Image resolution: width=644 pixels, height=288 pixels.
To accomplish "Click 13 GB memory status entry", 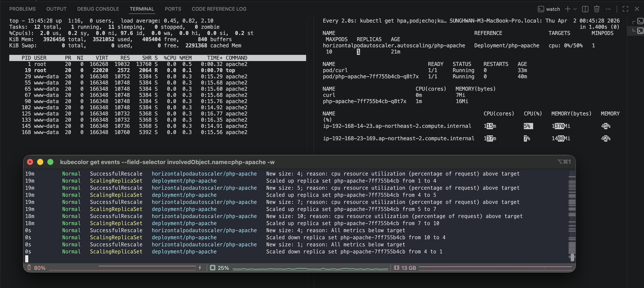I will click(405, 268).
